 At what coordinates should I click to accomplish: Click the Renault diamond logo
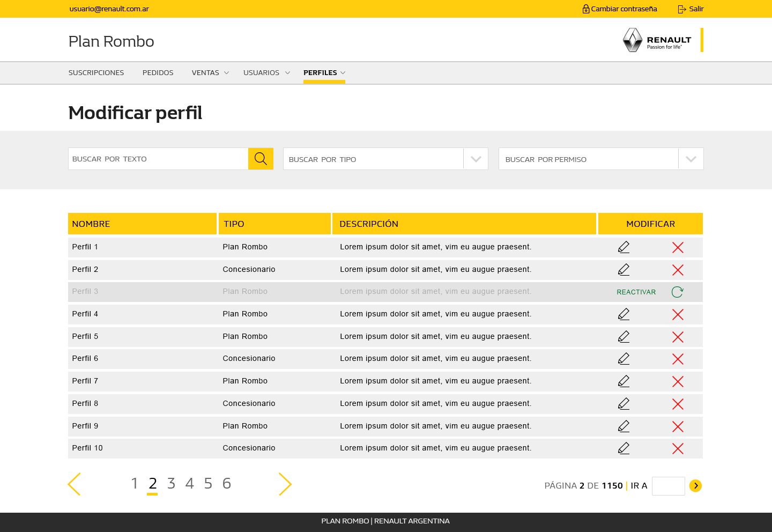633,40
